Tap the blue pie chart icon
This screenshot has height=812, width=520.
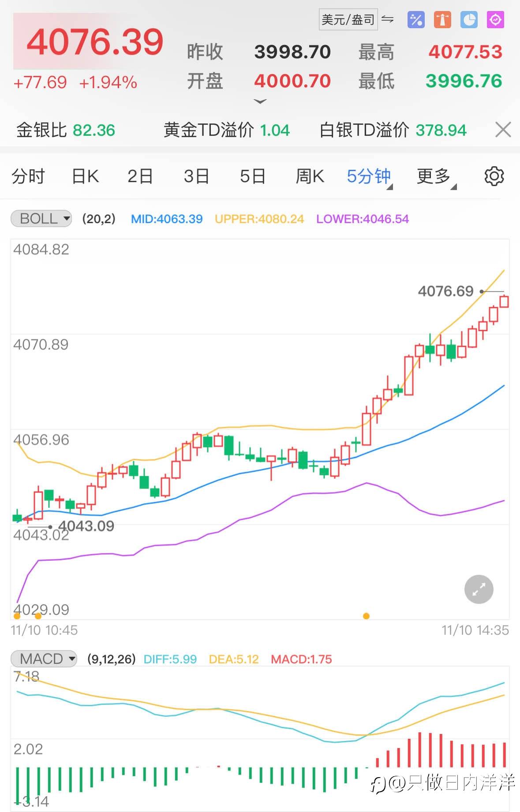[x=469, y=20]
